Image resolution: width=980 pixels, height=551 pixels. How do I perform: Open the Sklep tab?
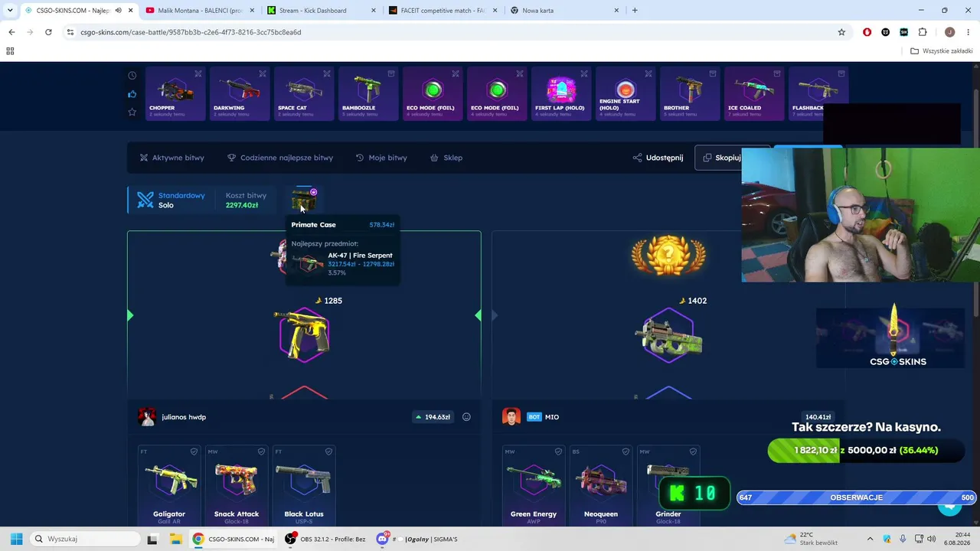click(x=446, y=158)
